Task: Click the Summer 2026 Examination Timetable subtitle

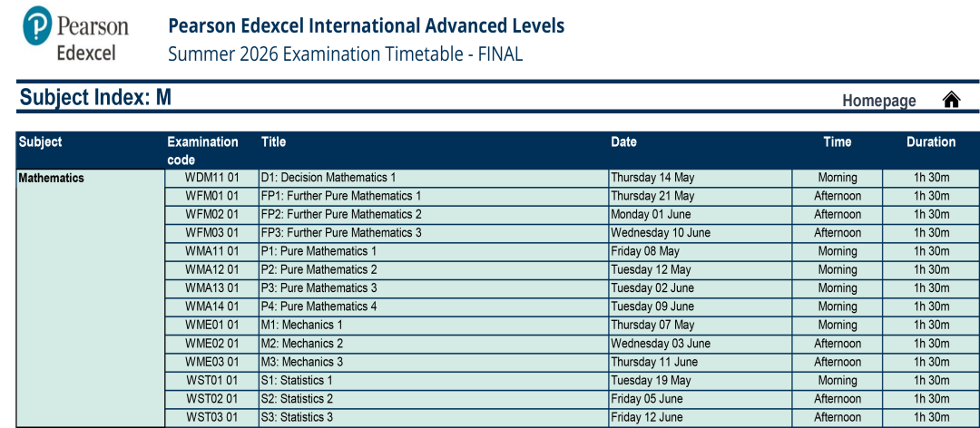Action: (x=345, y=53)
